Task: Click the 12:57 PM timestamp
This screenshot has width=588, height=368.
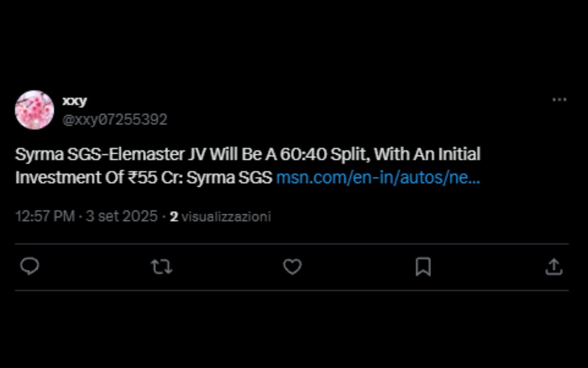Action: coord(45,216)
